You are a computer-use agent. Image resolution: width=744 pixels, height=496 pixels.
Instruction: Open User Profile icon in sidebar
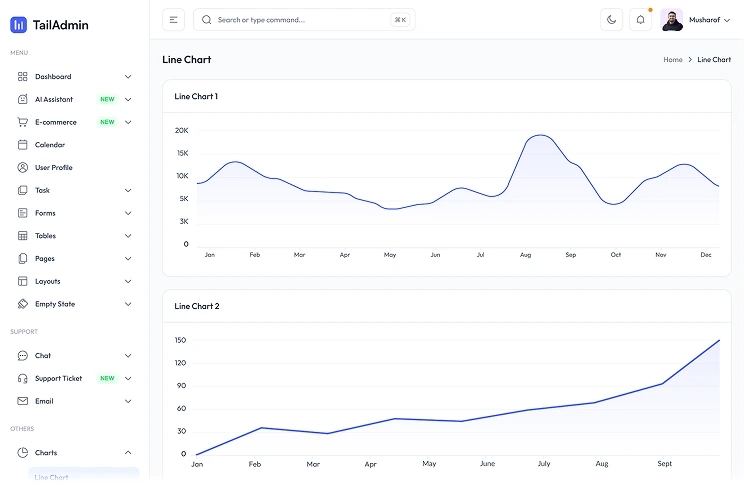(x=22, y=168)
